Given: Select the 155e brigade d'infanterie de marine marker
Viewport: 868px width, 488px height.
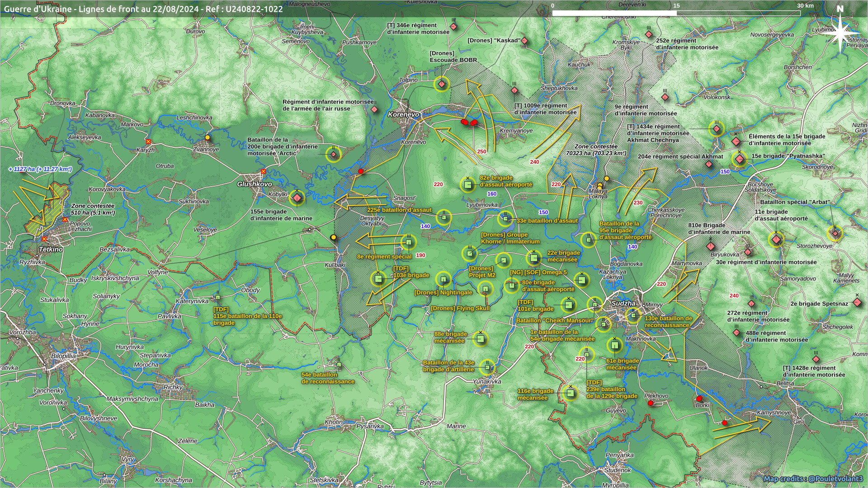Looking at the screenshot, I should (x=297, y=198).
